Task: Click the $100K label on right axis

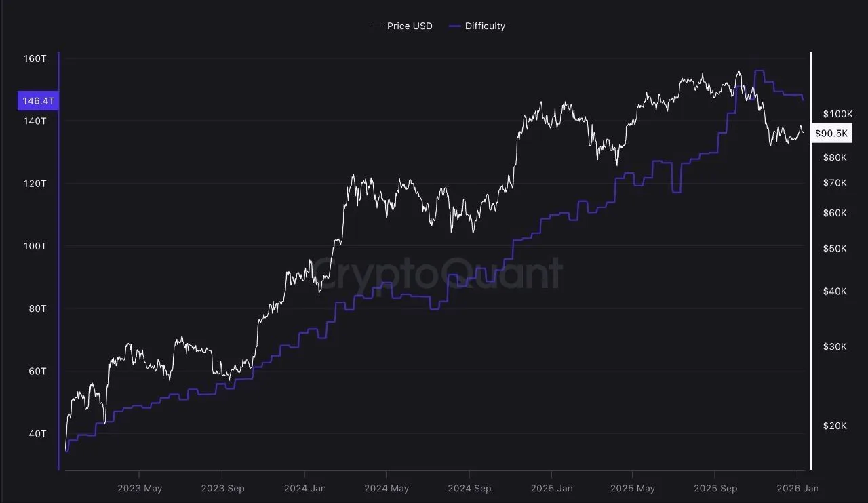Action: tap(837, 114)
